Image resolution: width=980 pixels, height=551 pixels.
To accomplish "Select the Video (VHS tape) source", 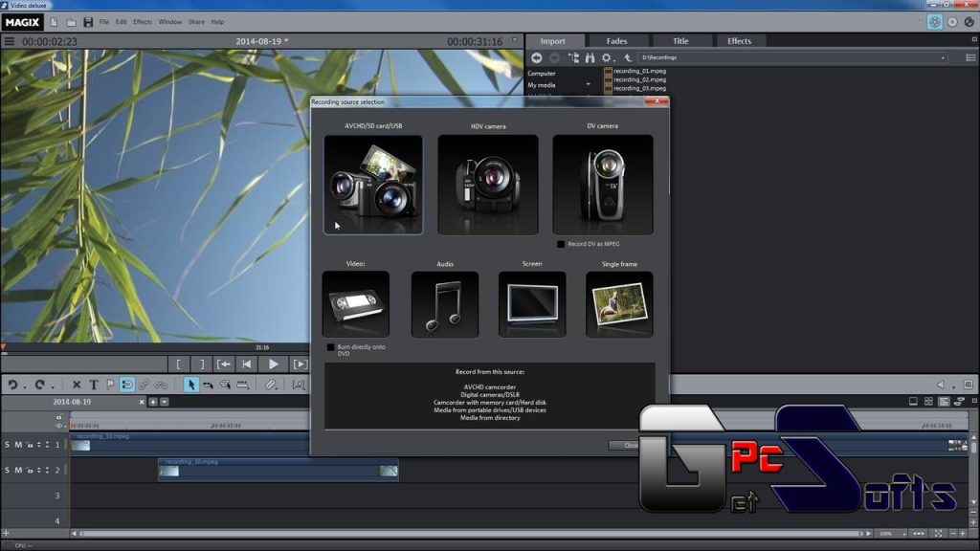I will (356, 304).
